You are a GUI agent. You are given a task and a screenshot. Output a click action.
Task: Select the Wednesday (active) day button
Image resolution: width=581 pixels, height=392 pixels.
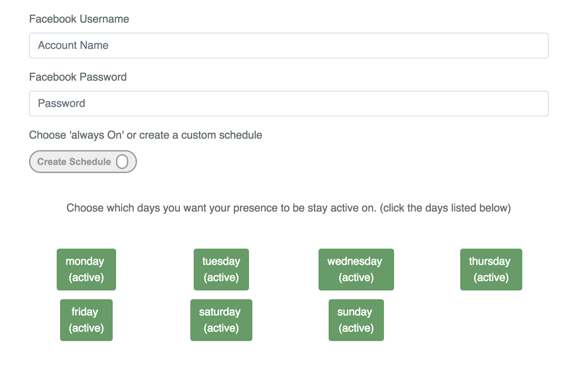point(356,269)
